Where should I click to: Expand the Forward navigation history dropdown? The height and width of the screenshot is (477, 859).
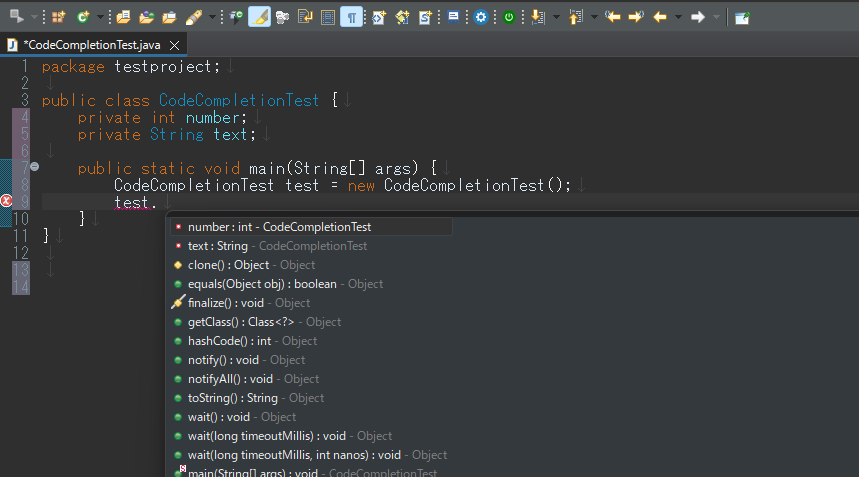point(716,18)
